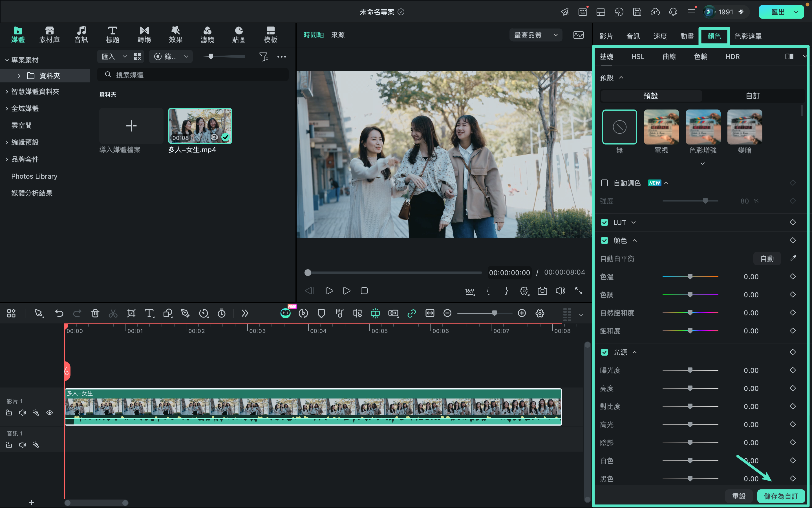This screenshot has height=508, width=812.
Task: Click the 飽和度 saturation slider
Action: click(690, 330)
